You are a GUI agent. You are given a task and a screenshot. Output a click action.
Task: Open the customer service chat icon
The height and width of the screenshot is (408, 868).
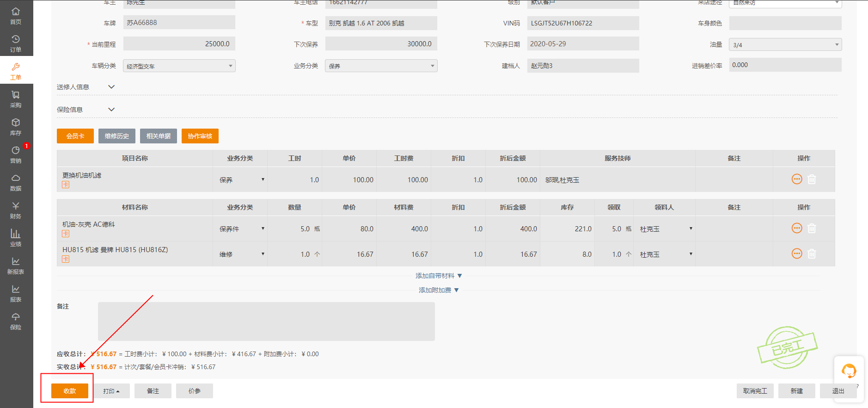point(849,371)
